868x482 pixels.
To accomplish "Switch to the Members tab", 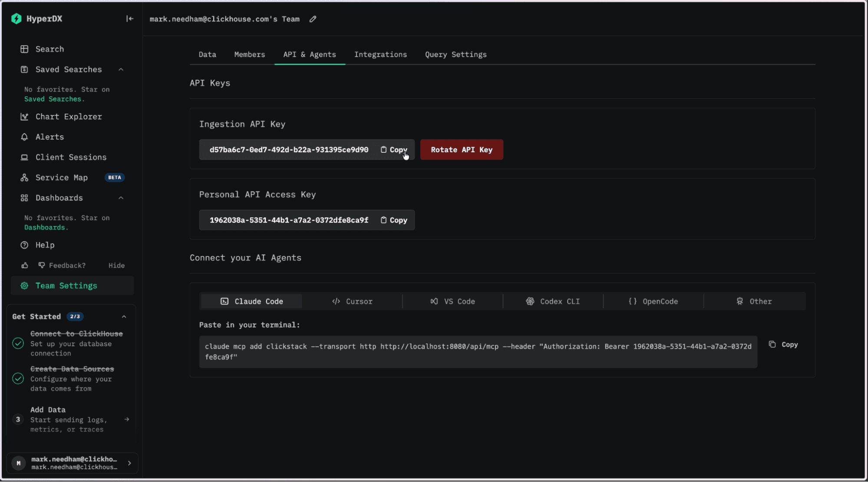I will point(249,55).
